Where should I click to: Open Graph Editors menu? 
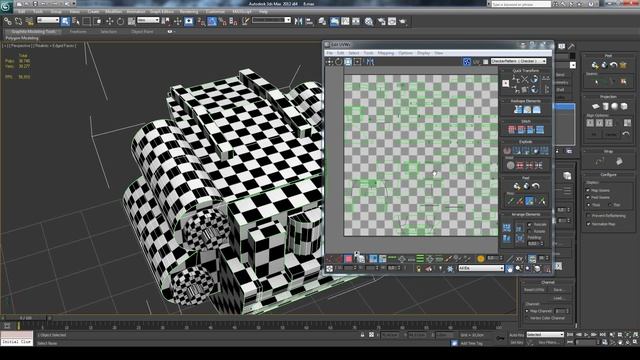click(x=162, y=12)
